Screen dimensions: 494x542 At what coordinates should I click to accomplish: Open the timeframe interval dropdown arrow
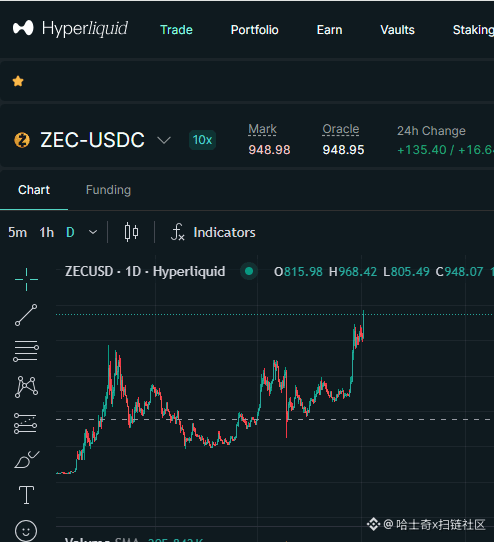pos(93,232)
